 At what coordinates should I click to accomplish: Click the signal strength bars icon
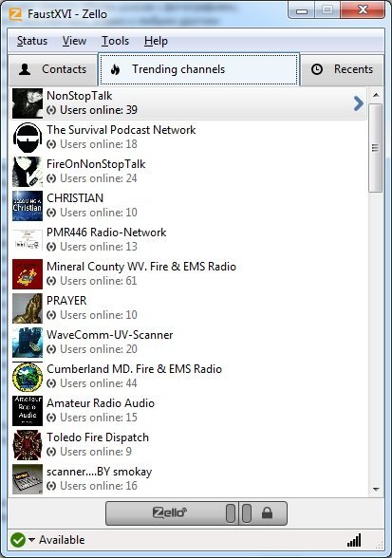tap(354, 540)
